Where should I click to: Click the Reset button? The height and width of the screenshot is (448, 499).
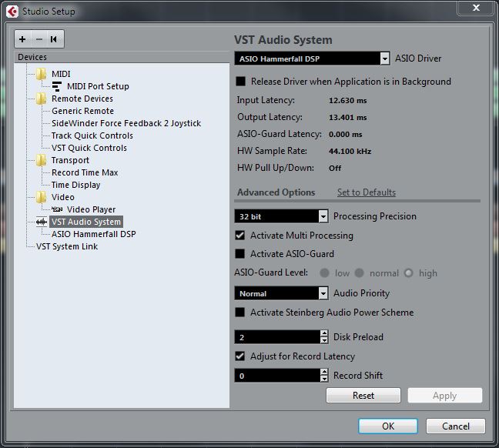[363, 396]
